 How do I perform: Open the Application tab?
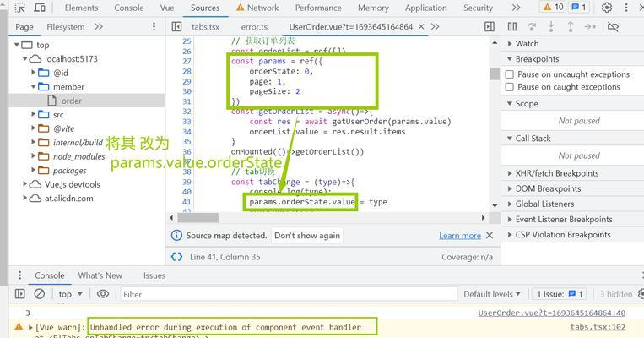click(x=425, y=8)
